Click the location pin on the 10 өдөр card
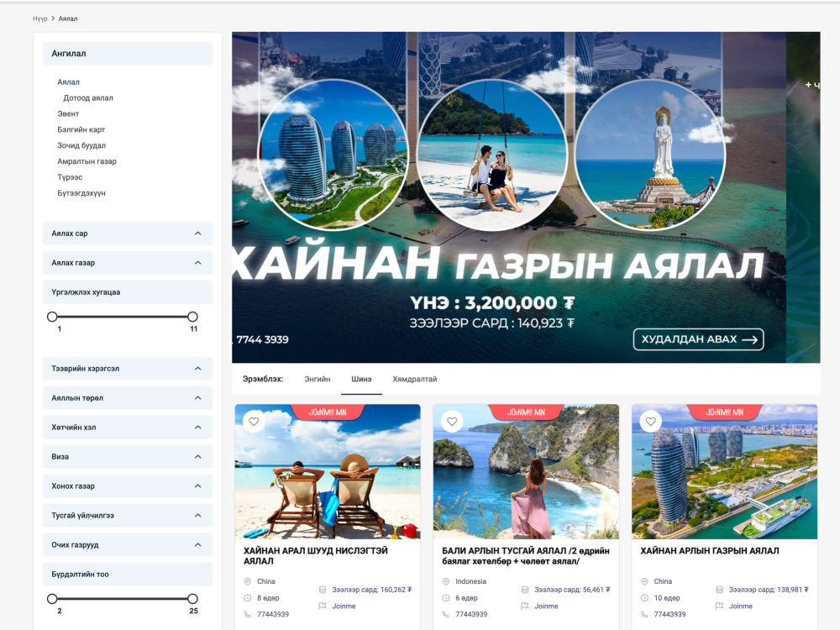This screenshot has height=630, width=840. tap(644, 581)
